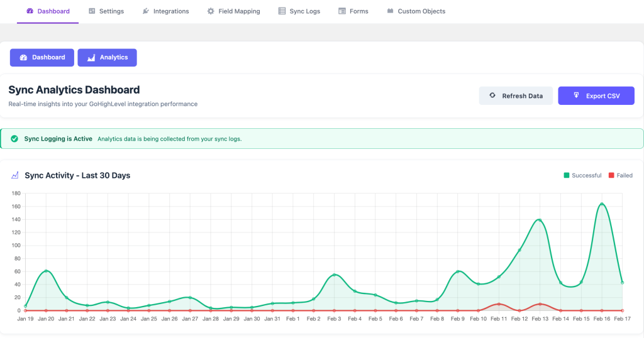The width and height of the screenshot is (644, 338).
Task: Open the Sync Logs tab
Action: (x=304, y=11)
